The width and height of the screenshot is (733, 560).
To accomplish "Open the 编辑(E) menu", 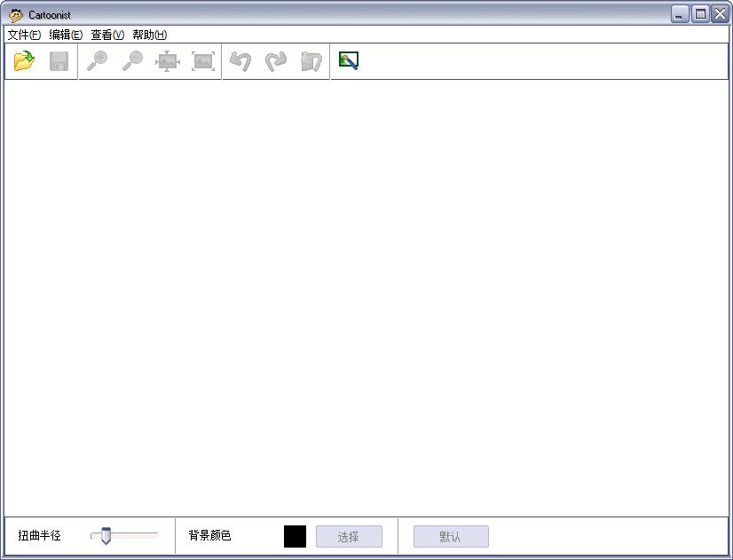I will coord(66,35).
